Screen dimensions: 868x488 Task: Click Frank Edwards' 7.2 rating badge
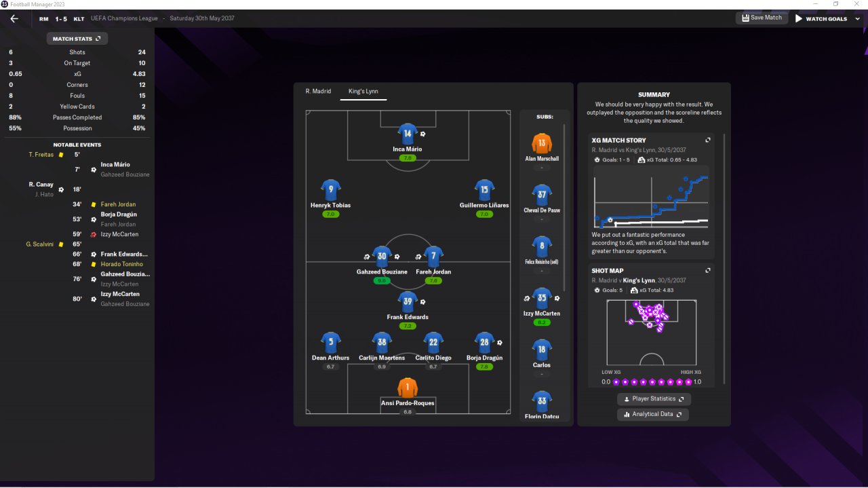(x=407, y=326)
